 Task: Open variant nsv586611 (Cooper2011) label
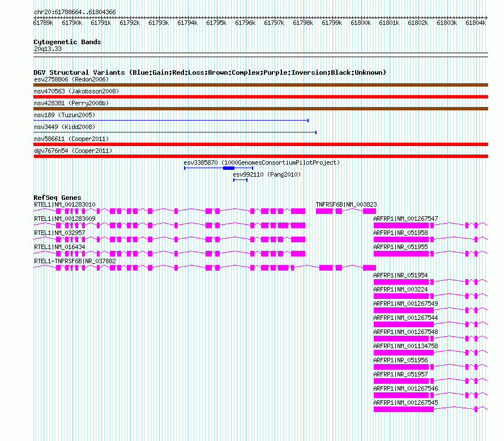pos(71,139)
